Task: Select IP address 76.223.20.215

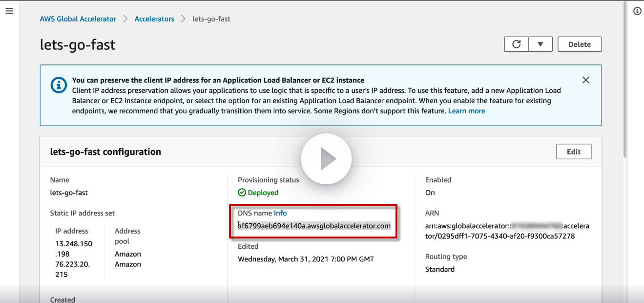Action: pyautogui.click(x=73, y=269)
